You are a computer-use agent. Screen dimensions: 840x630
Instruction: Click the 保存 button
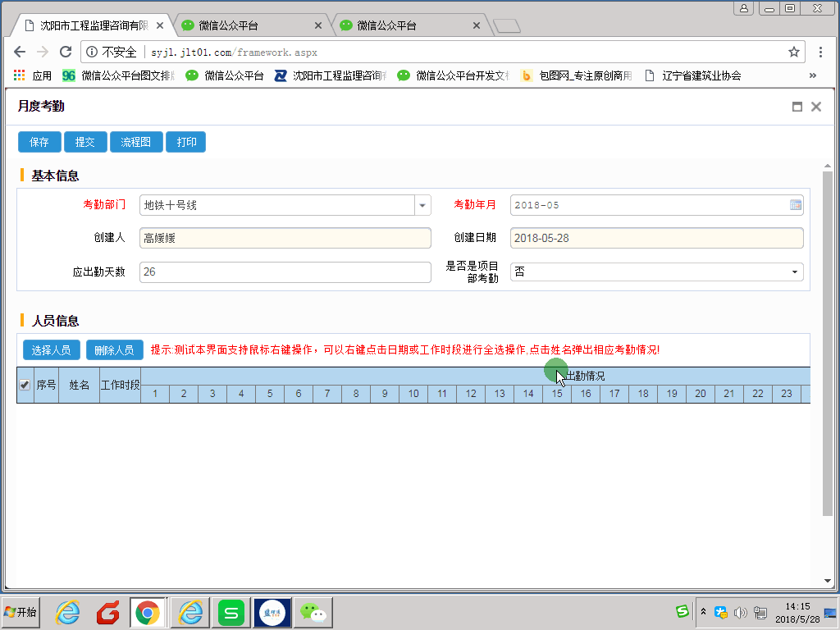click(39, 142)
